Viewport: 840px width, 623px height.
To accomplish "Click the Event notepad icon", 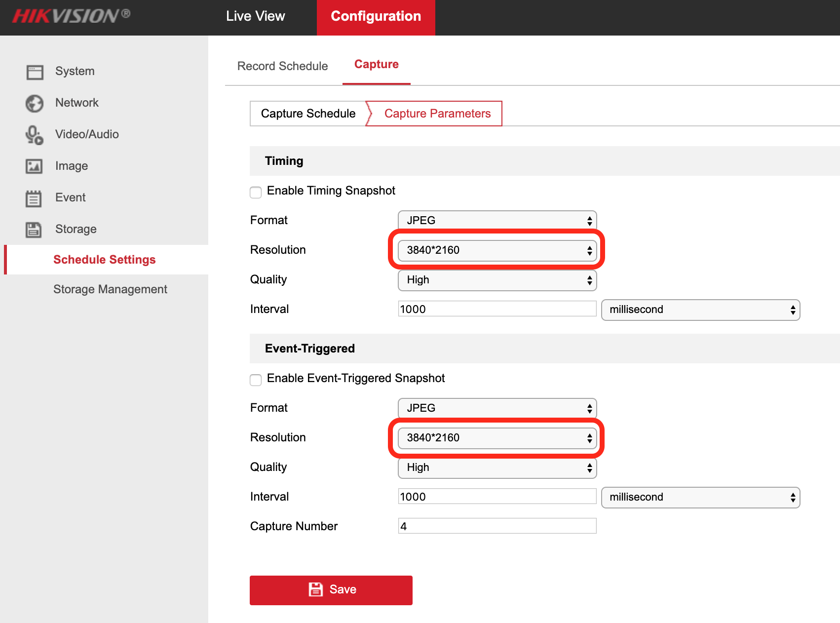I will (34, 198).
